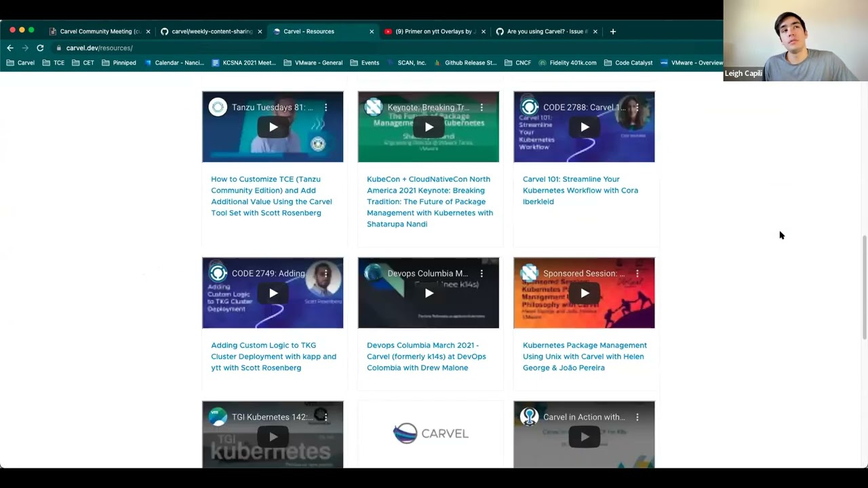Viewport: 868px width, 488px height.
Task: Open more options on Devops Columbia video
Action: [481, 274]
